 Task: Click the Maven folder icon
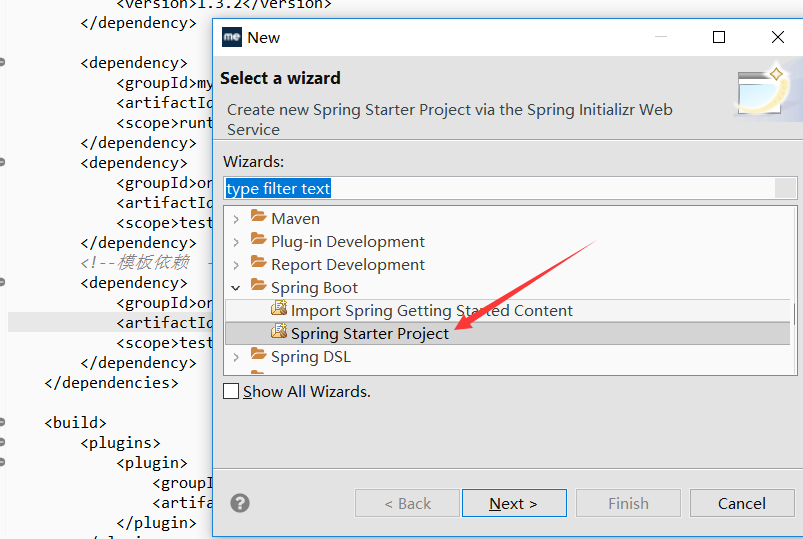pos(259,217)
